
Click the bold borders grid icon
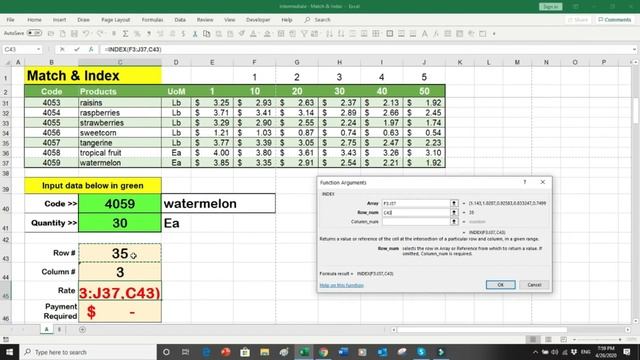tap(390, 34)
